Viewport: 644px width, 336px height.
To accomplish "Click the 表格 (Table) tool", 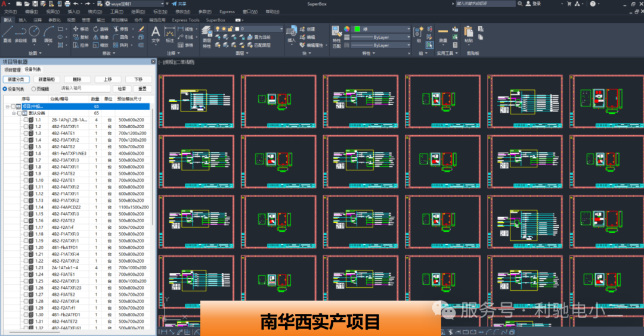I will point(185,45).
